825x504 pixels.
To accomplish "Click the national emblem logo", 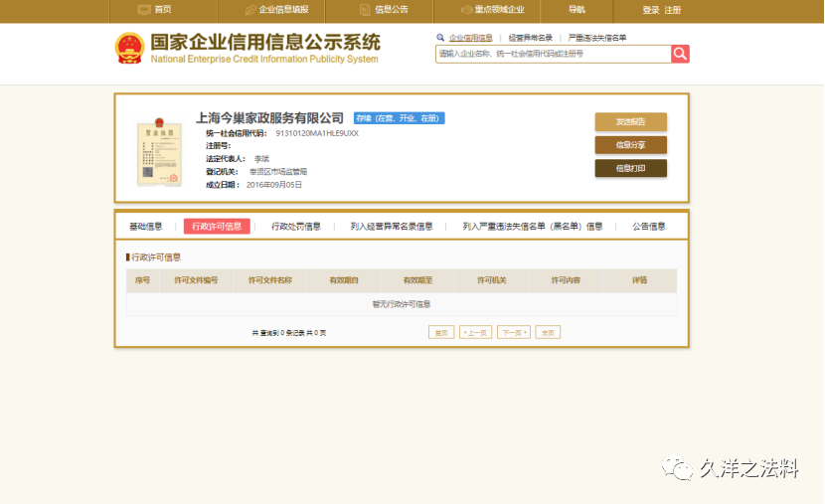I will tap(129, 48).
